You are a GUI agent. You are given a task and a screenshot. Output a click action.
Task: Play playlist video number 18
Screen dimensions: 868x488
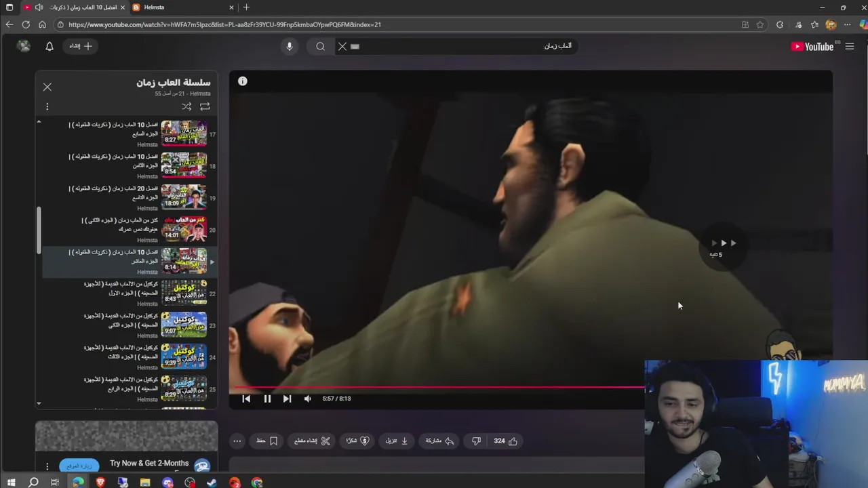[129, 166]
